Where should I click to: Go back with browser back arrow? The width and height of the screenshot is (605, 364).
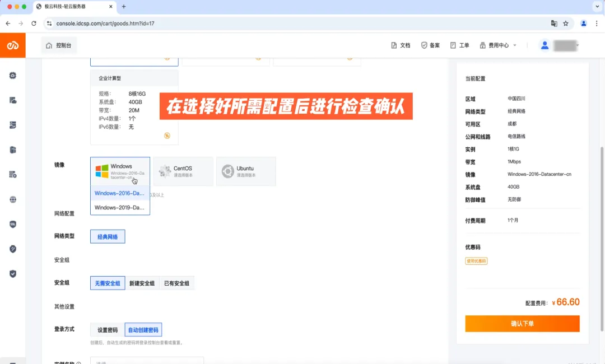(8, 24)
